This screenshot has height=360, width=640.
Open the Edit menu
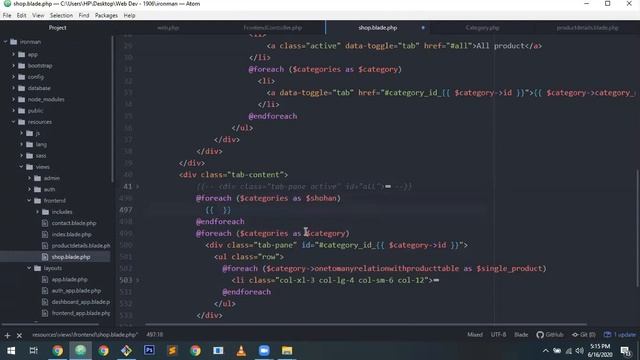click(21, 16)
